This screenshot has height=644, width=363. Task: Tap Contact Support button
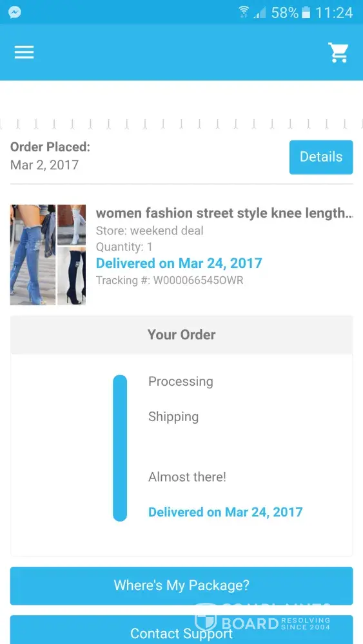(x=181, y=630)
